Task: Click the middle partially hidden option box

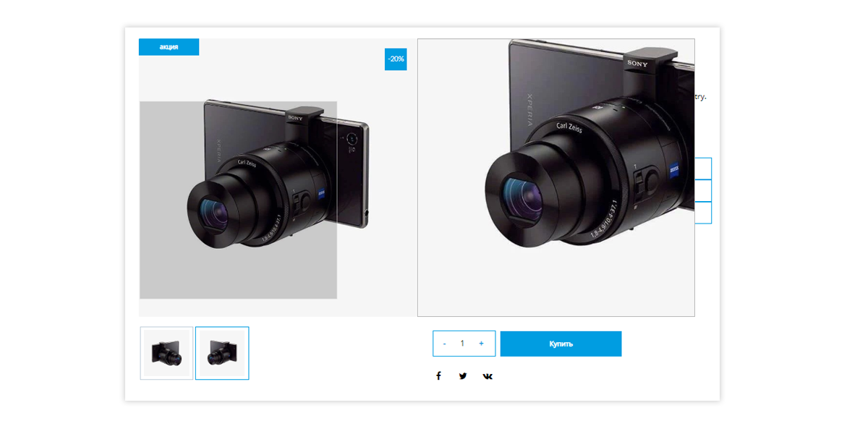Action: (x=703, y=191)
